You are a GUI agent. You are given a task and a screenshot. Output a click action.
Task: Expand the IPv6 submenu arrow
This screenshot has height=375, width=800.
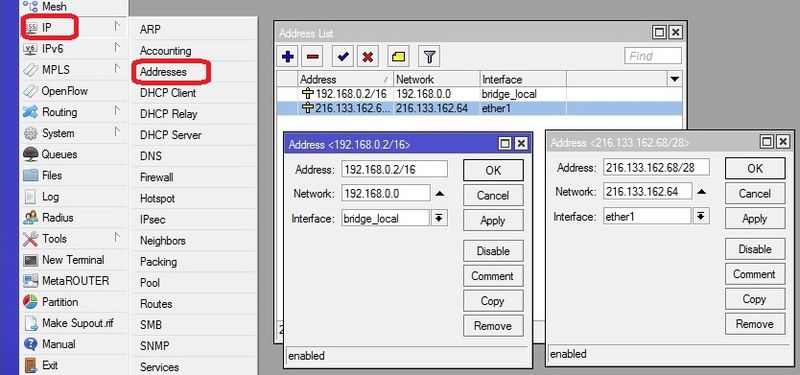tap(117, 48)
